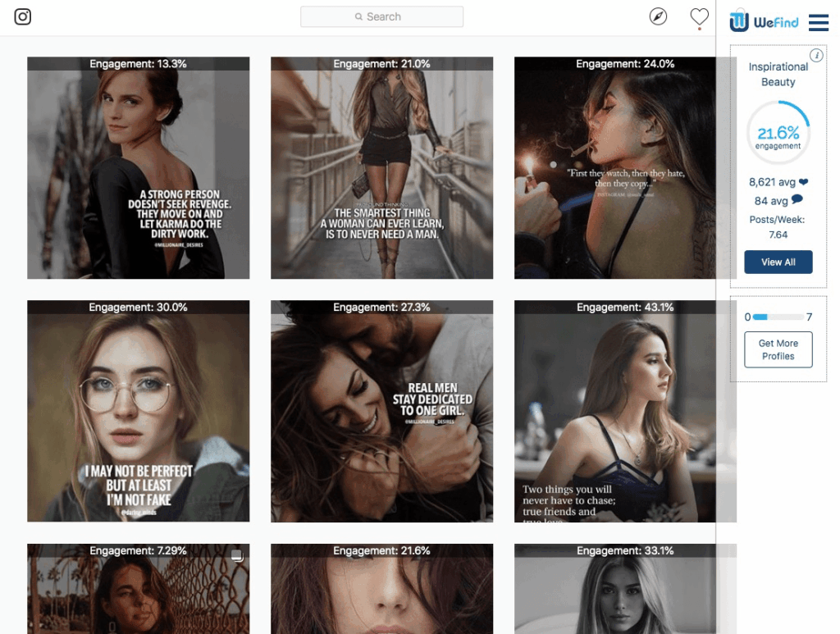The height and width of the screenshot is (634, 840).
Task: Click the Search input field
Action: click(382, 16)
